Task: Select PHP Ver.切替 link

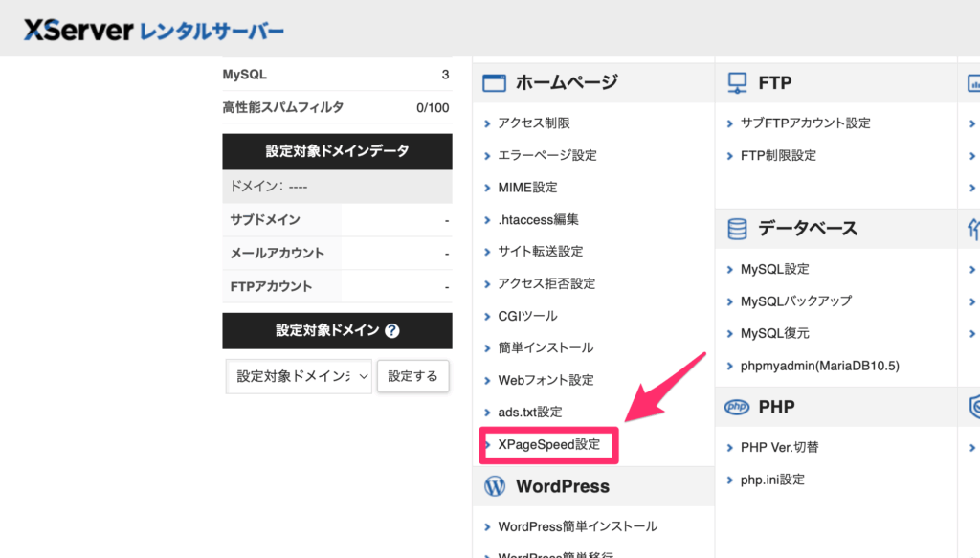Action: [779, 447]
